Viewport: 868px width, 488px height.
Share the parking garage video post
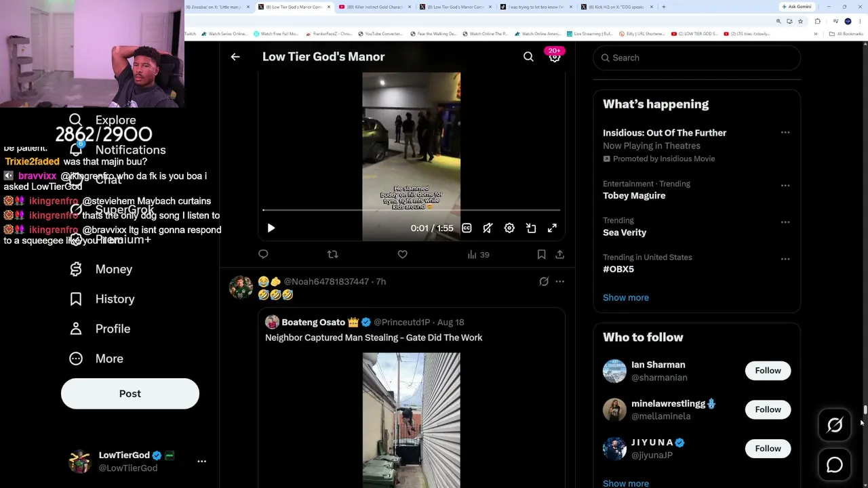(x=559, y=254)
